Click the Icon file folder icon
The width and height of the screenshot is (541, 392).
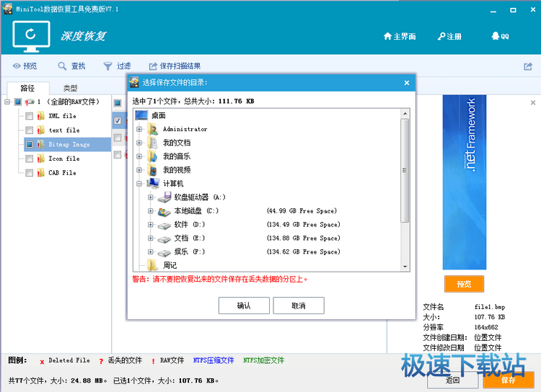coord(40,159)
